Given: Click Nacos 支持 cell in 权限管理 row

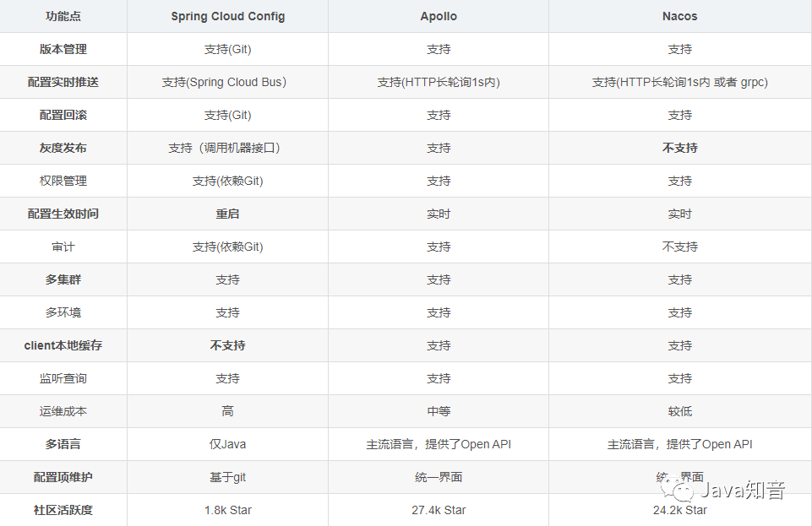Looking at the screenshot, I should pos(680,181).
